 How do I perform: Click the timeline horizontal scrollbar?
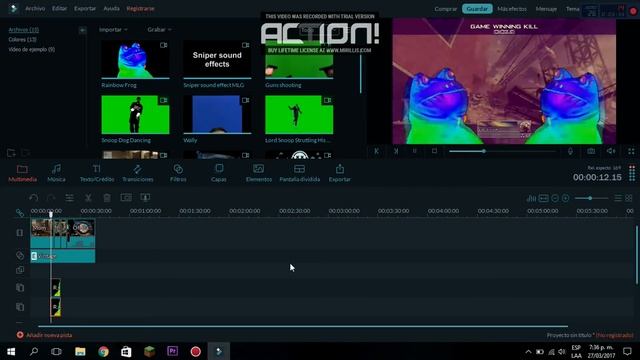[x=303, y=326]
